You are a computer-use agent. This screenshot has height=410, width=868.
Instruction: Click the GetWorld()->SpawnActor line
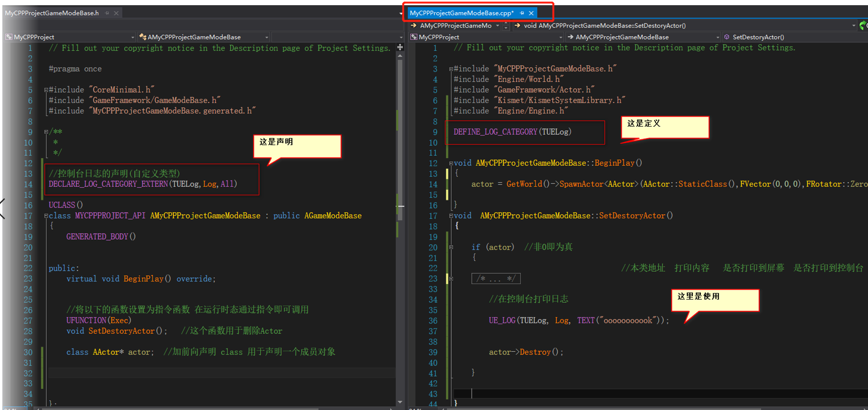[x=669, y=184]
